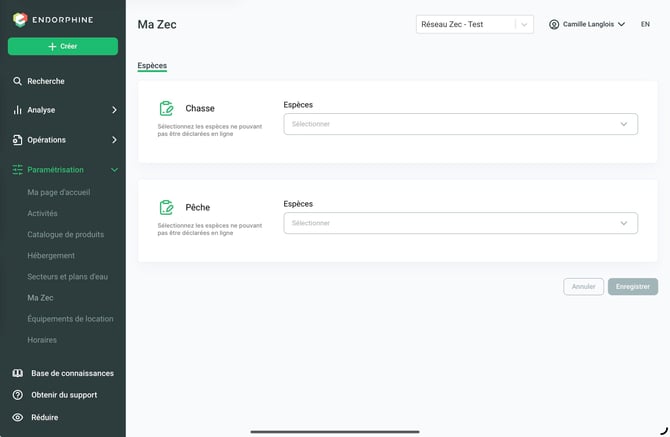Open Camille Langlois user menu

pyautogui.click(x=587, y=24)
